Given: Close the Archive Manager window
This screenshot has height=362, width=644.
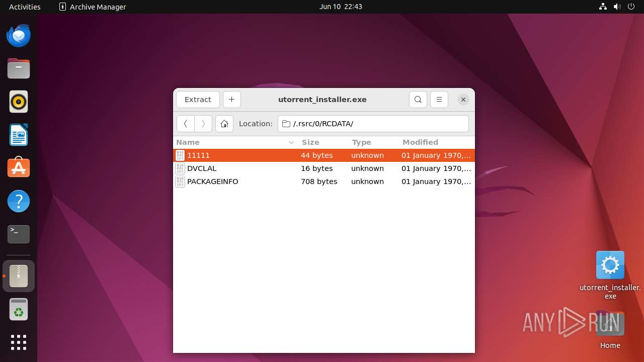Looking at the screenshot, I should tap(463, 100).
